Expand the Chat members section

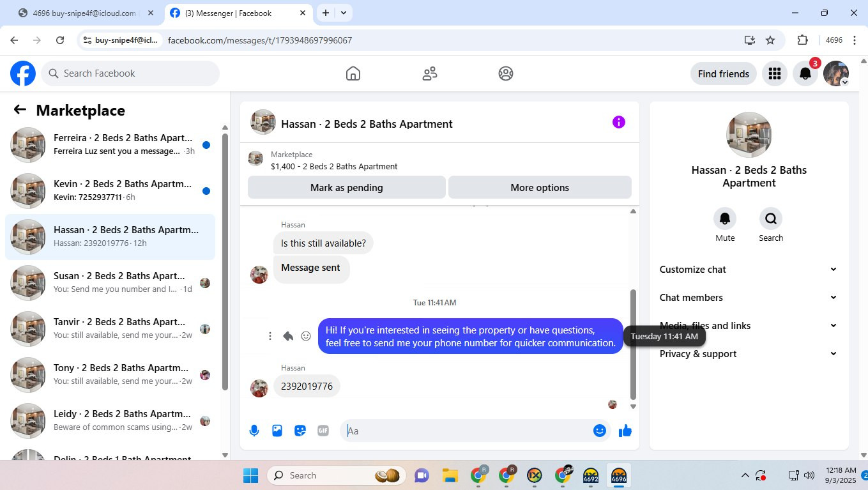coord(749,298)
